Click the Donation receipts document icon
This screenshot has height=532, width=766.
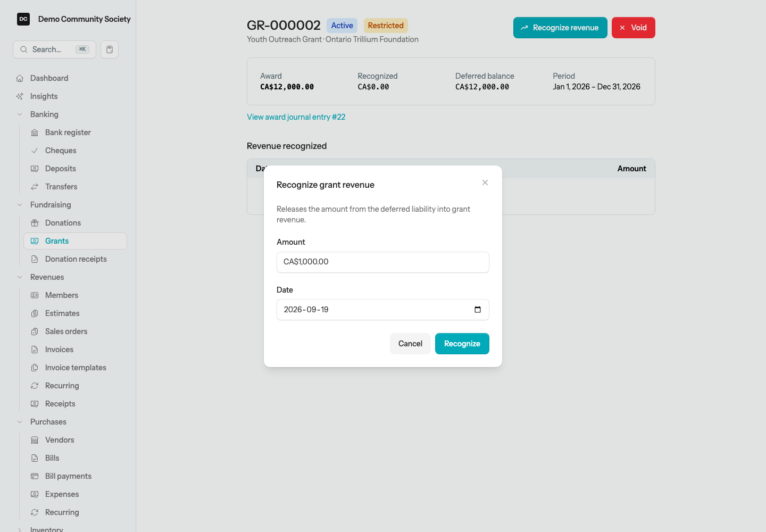[x=35, y=259]
